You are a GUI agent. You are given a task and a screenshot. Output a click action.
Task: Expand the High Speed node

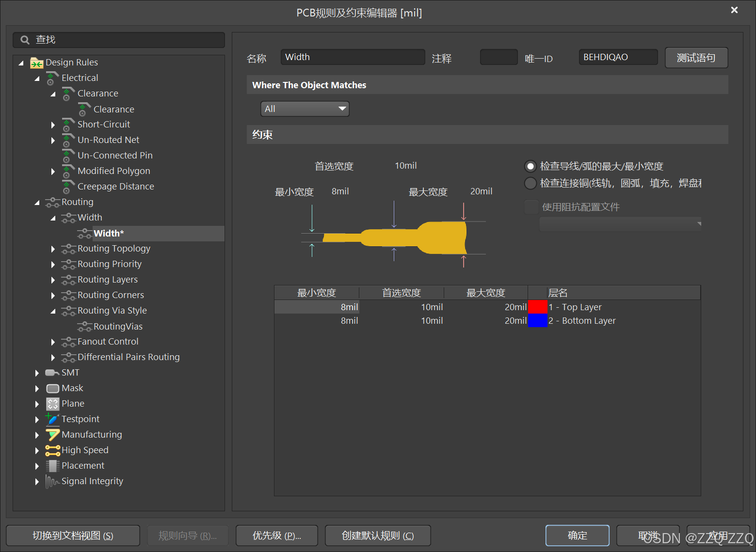[x=37, y=451]
